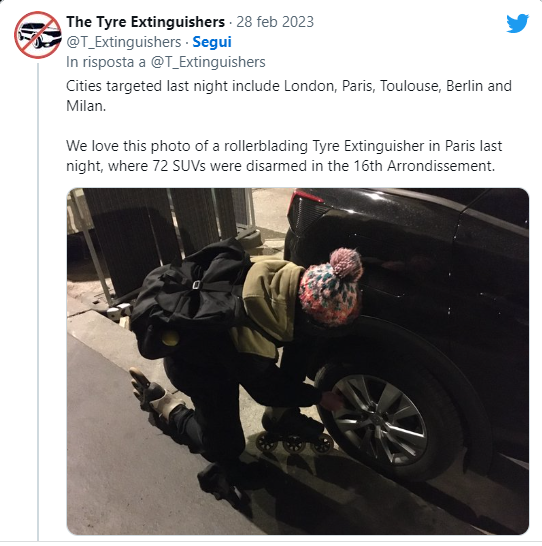542x546 pixels.
Task: Click the vertical thread line below avatar
Action: click(38, 301)
